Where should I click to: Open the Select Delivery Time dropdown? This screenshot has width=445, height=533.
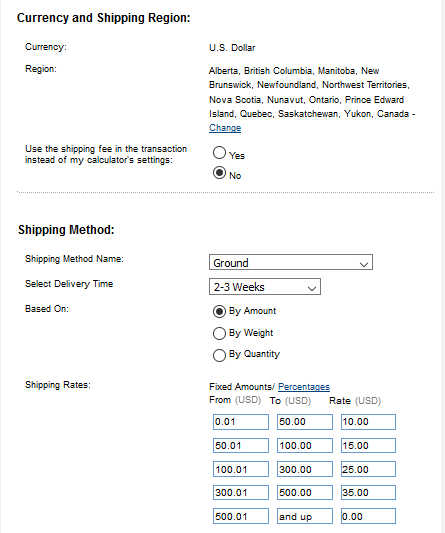click(x=265, y=287)
